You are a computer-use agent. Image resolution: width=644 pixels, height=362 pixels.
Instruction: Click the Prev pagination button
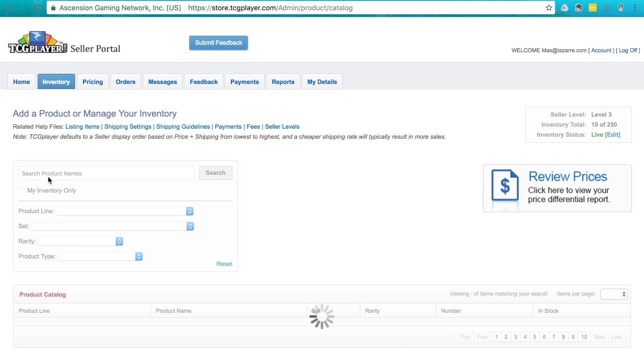click(x=483, y=337)
